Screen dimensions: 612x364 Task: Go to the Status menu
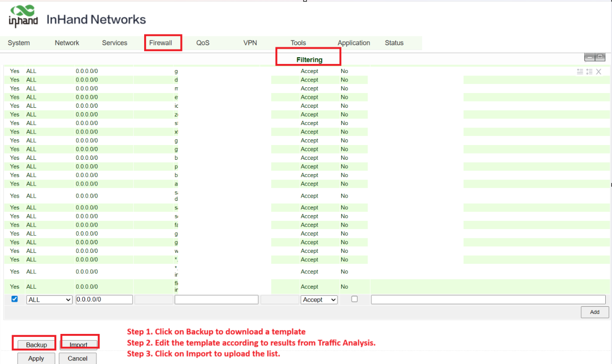(x=394, y=43)
